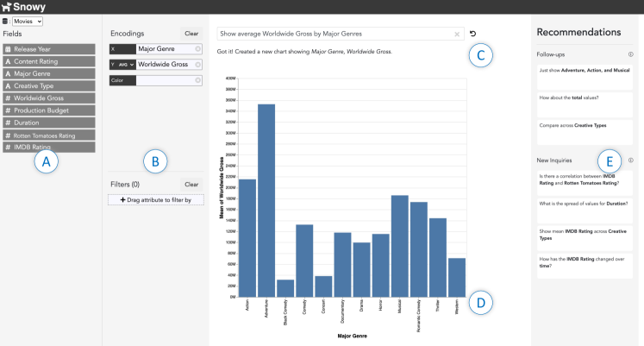
Task: Click the Comedy bar in the chart
Action: 304,261
